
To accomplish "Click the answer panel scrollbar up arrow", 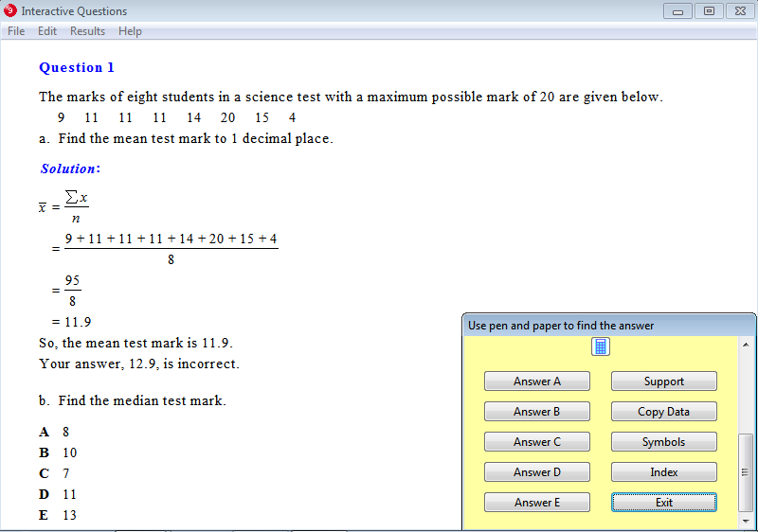I will point(745,345).
